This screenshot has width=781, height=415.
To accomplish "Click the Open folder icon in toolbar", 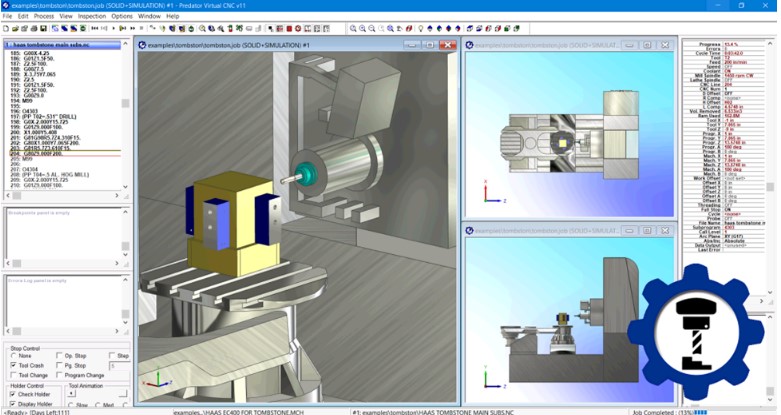I will pos(15,28).
